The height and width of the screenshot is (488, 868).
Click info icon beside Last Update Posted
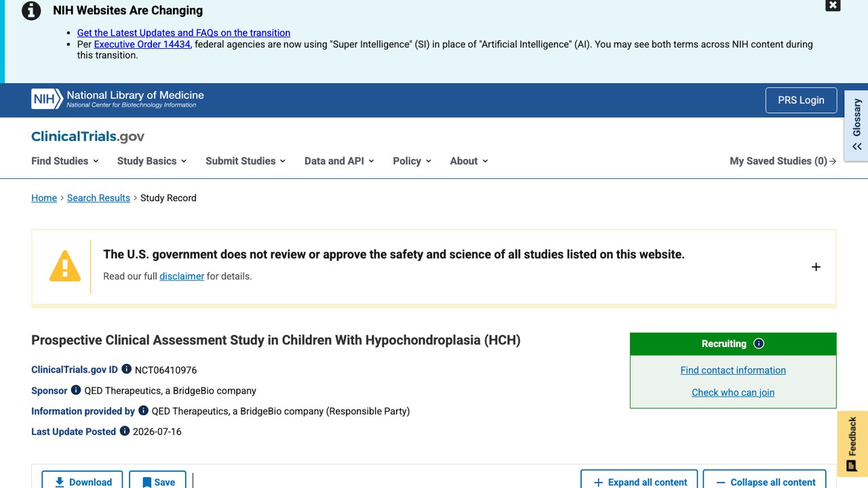(x=125, y=431)
